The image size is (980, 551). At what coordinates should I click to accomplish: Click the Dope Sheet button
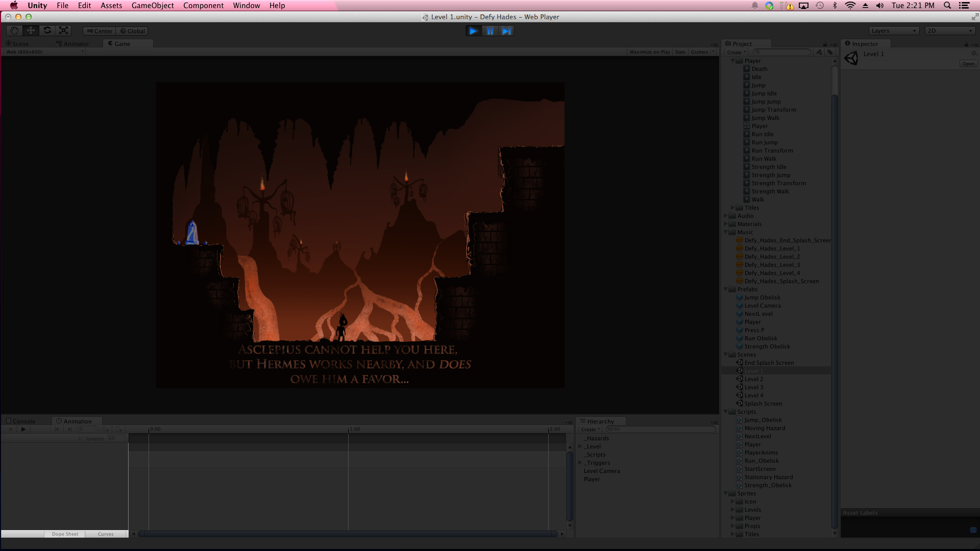[x=65, y=534]
